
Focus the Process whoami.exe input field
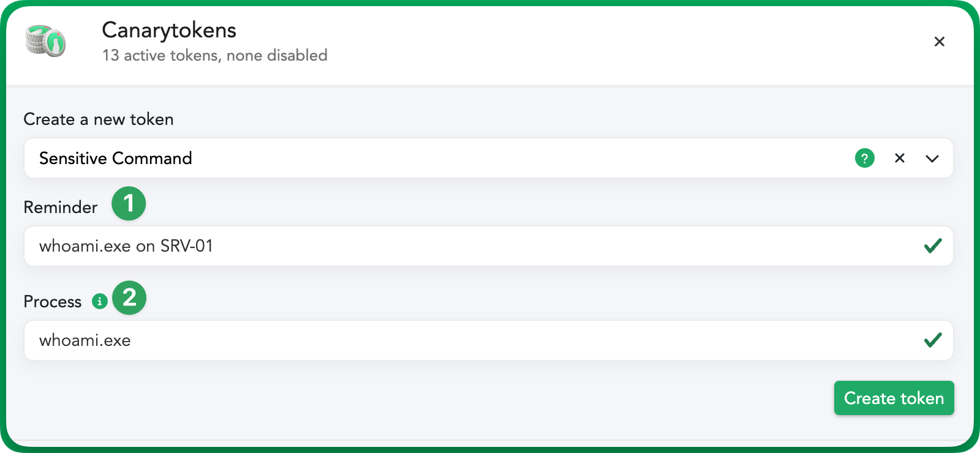(488, 340)
